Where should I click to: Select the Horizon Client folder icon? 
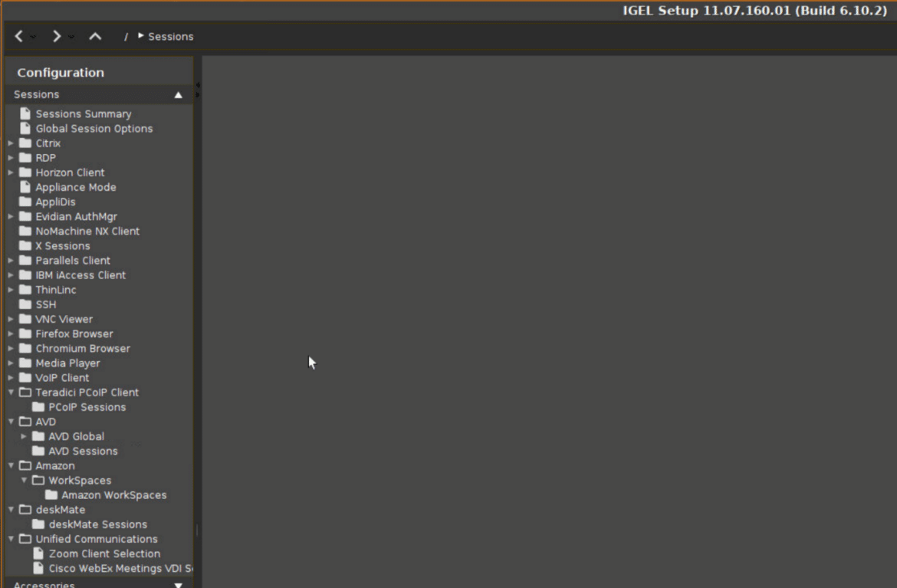point(25,172)
